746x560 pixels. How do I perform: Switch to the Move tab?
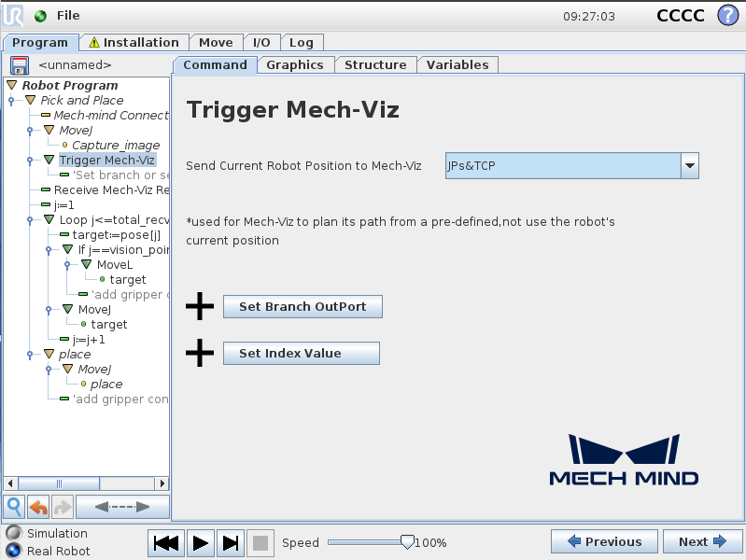pos(216,42)
